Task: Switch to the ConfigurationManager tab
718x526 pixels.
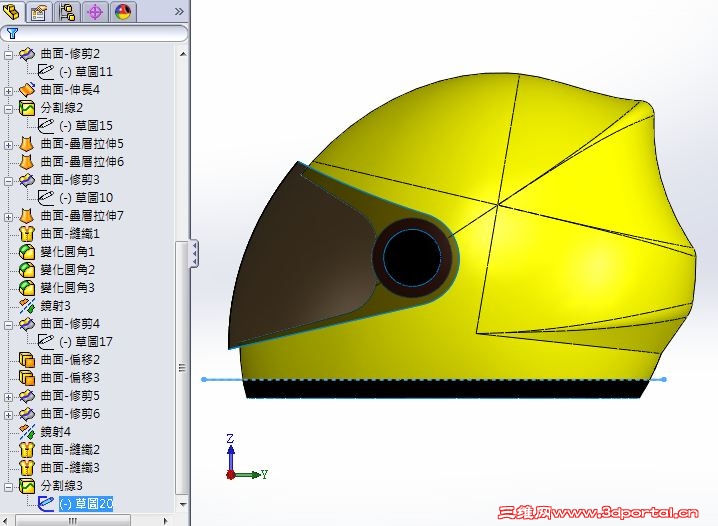Action: point(67,11)
